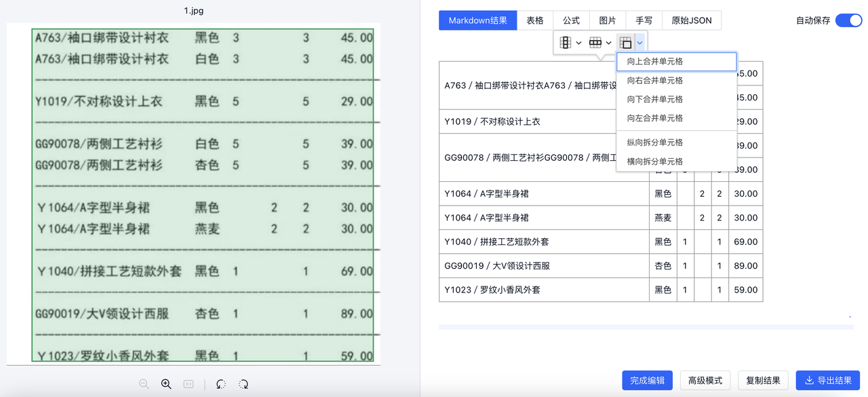Screen dimensions: 868x397
Task: Switch to the 原始JSON tab
Action: (x=692, y=20)
